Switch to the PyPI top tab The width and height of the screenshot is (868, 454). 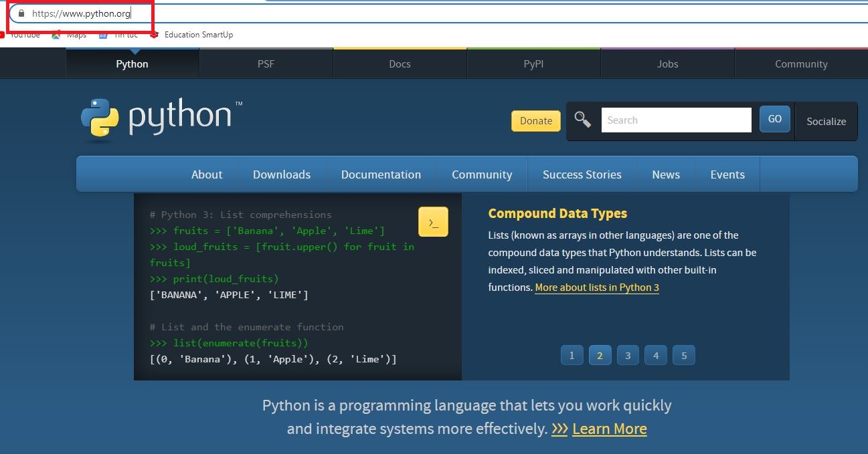(x=533, y=64)
